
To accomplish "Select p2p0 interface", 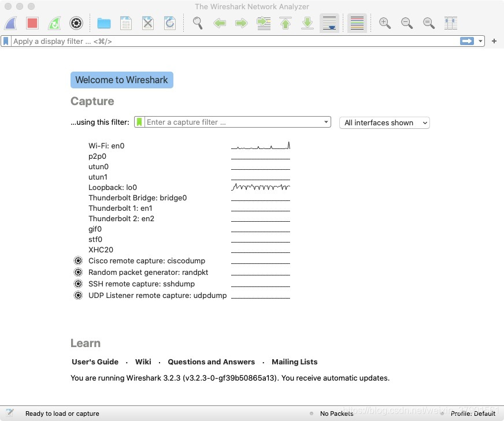I will [98, 157].
